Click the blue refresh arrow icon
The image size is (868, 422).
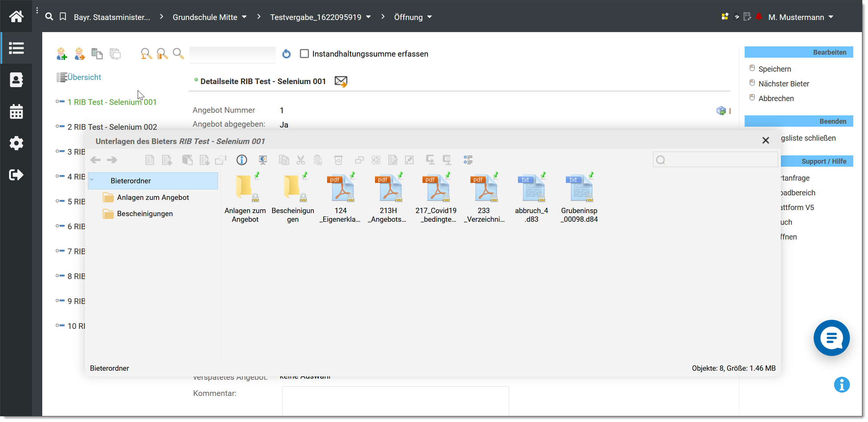pyautogui.click(x=287, y=54)
